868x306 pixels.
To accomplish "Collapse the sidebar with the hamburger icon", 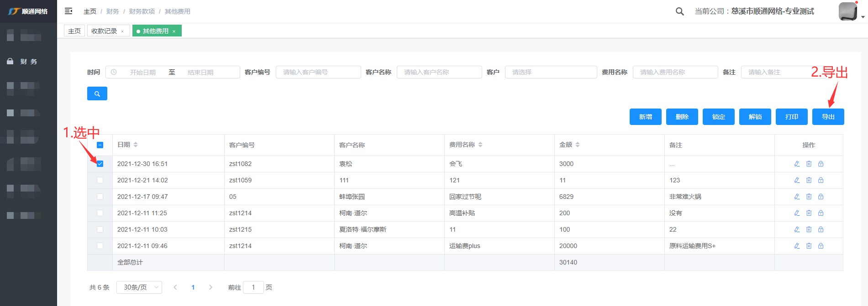I will coord(68,11).
